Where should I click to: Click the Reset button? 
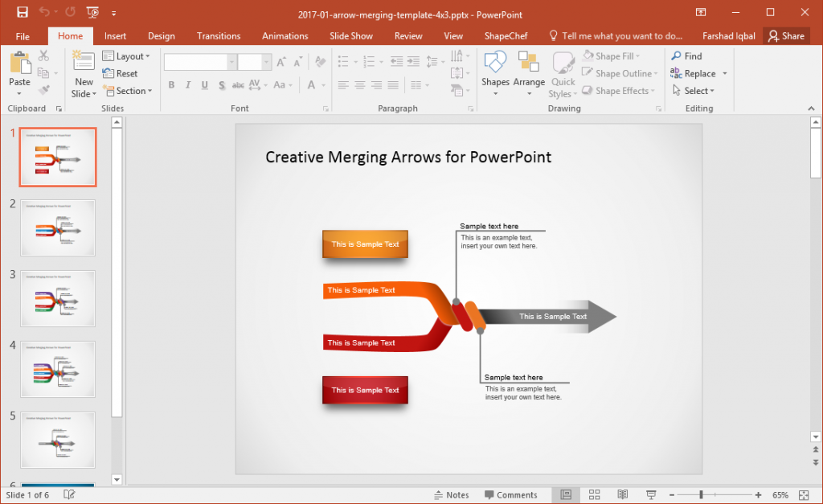pyautogui.click(x=125, y=73)
